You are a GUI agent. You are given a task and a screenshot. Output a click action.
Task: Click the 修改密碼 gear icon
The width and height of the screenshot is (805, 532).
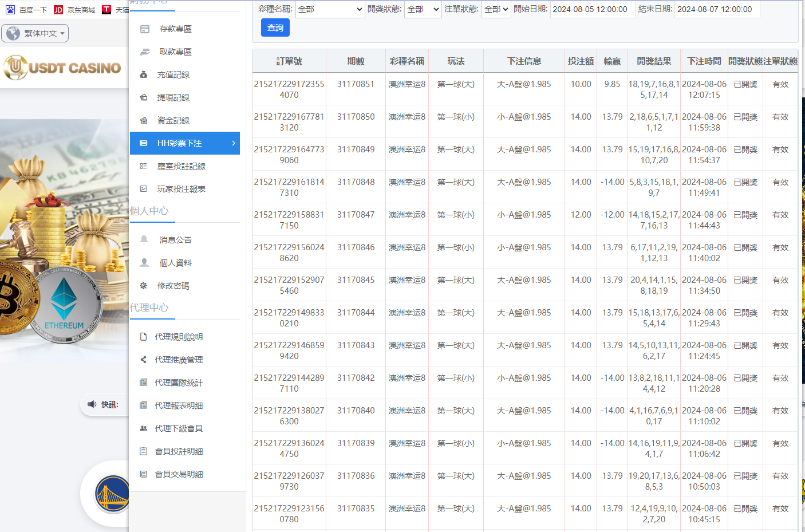145,285
